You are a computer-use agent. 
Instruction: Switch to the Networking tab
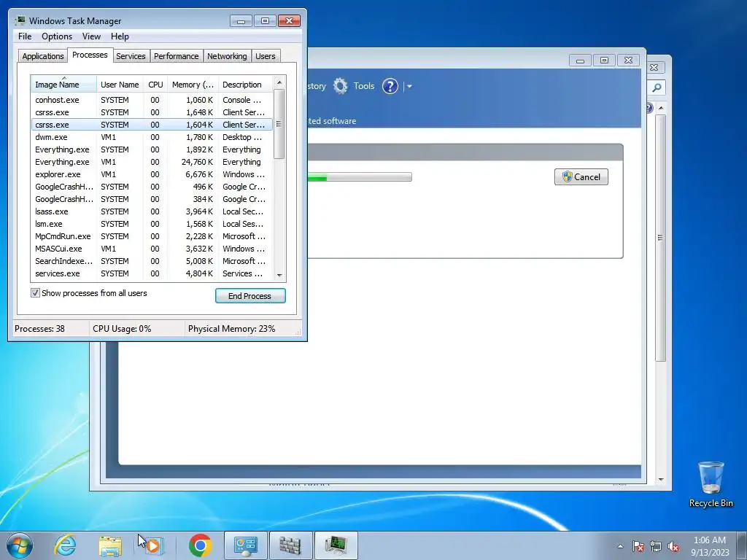[x=227, y=56]
